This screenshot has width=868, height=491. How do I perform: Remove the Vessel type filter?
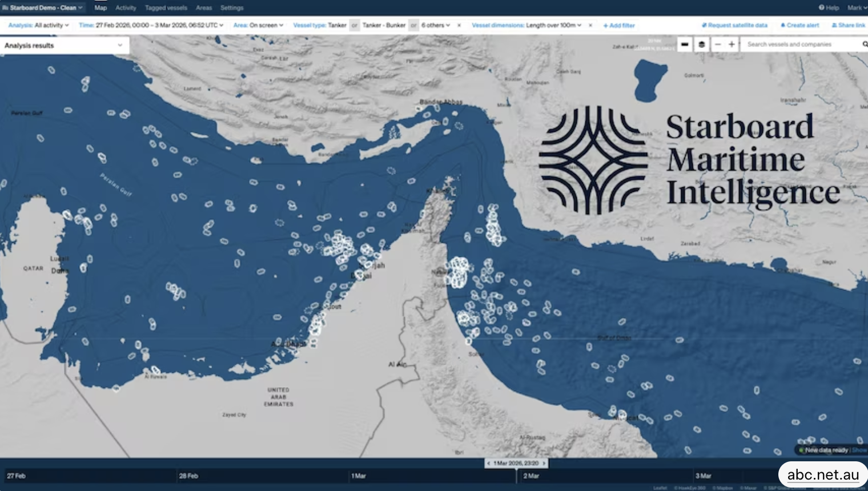pos(459,25)
